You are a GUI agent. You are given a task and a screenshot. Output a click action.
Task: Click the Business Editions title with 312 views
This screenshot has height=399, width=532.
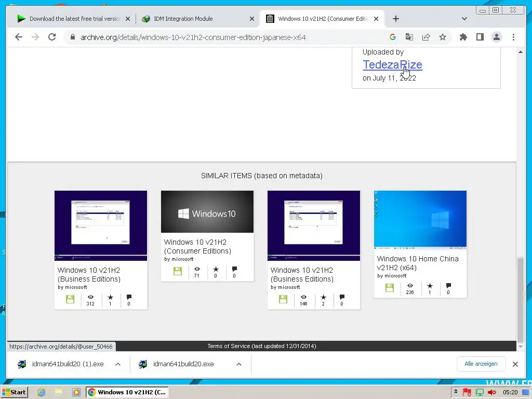89,275
